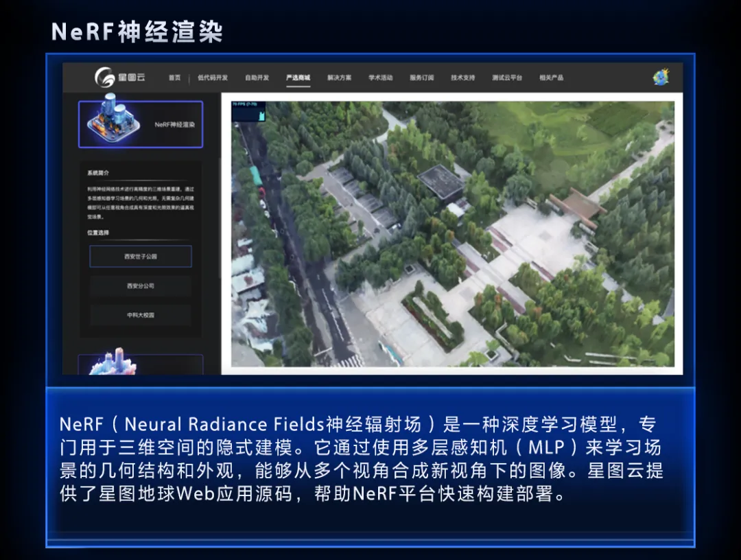Click the left sidebar's vertical scrollbar

point(219,206)
